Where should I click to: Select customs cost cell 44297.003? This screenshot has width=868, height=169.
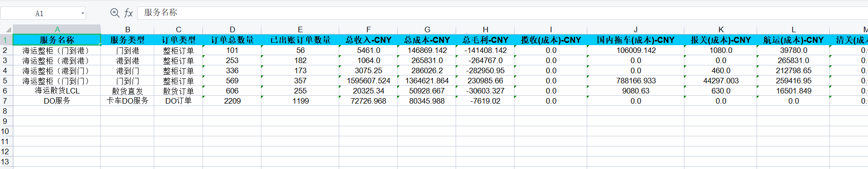721,81
